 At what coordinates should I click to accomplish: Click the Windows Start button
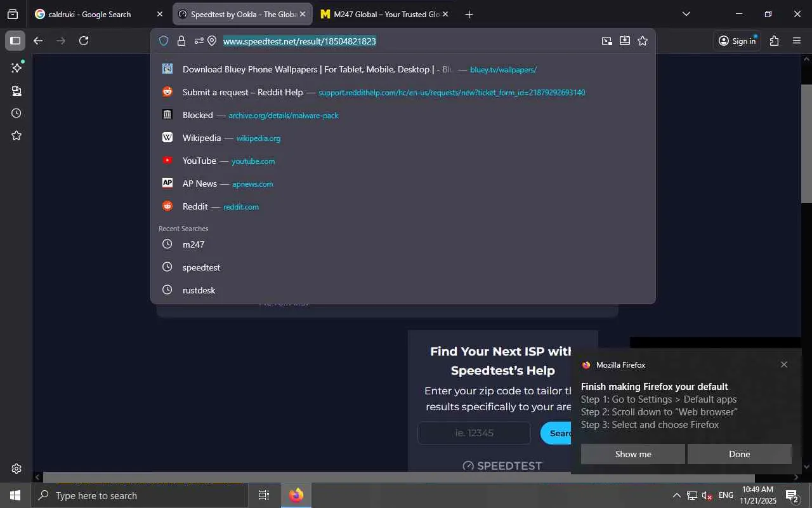pos(15,495)
